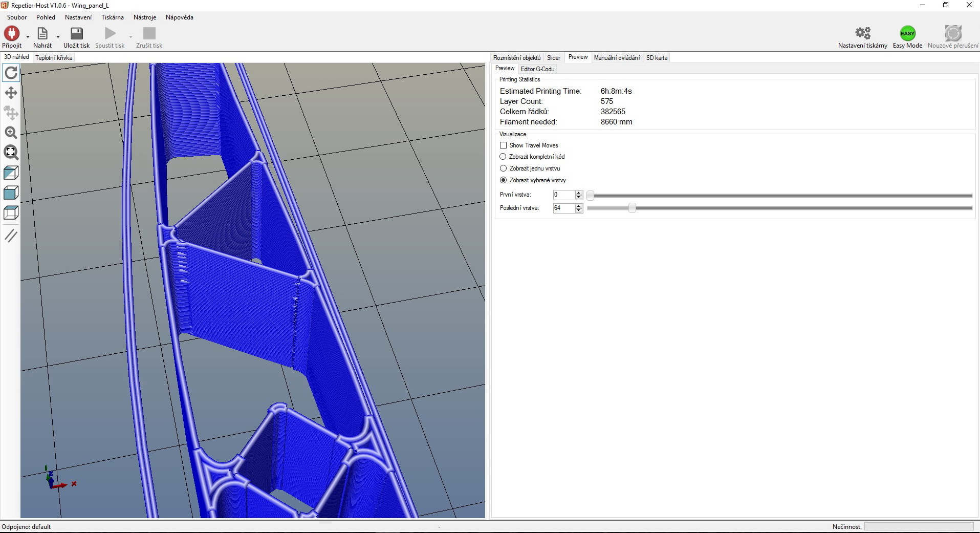Toggle the green Easy Mode icon
The image size is (980, 533).
click(907, 34)
